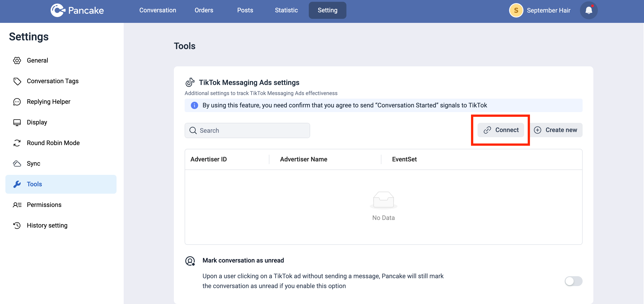Open History setting page

tap(61, 226)
